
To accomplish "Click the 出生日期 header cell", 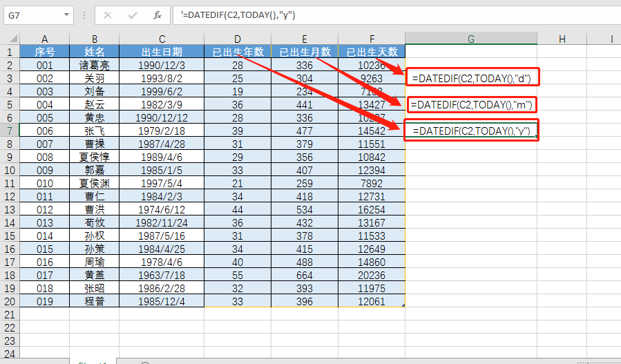I will click(162, 52).
